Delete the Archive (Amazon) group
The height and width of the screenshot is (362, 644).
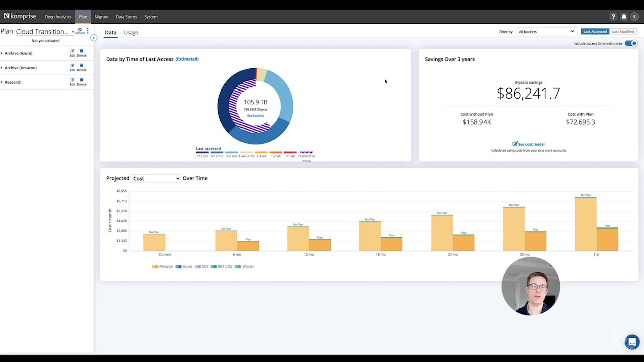point(82,67)
